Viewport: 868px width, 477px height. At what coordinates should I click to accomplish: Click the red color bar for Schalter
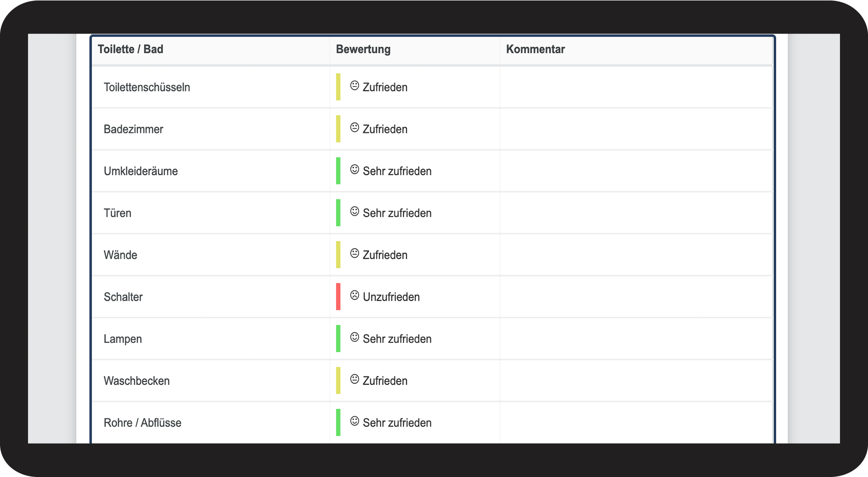pos(338,297)
